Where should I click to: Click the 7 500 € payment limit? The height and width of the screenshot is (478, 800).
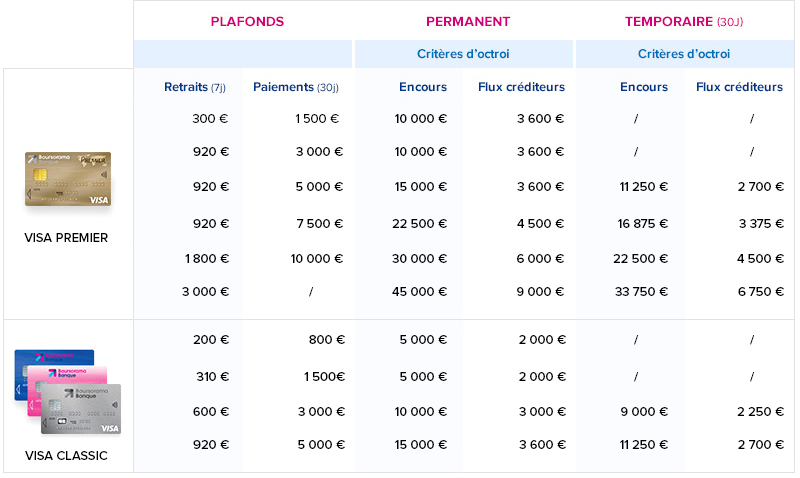tap(319, 222)
